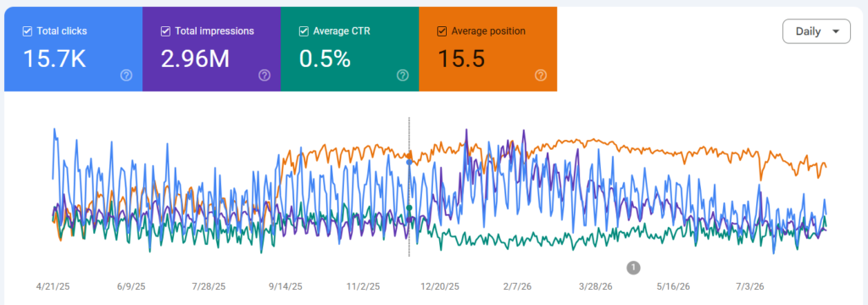This screenshot has width=868, height=305.
Task: Uncheck the Average position checkbox
Action: point(442,31)
